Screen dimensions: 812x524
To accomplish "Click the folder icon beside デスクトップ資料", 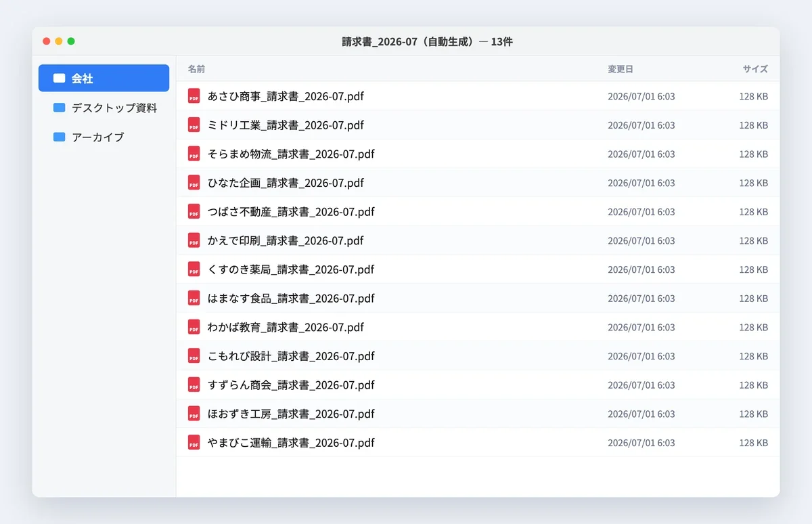I will coord(60,108).
